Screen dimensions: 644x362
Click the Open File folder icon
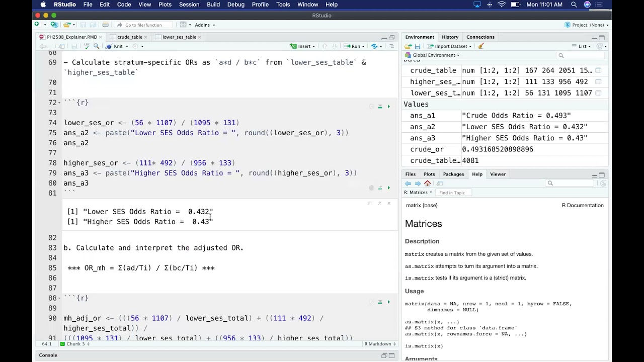[66, 25]
